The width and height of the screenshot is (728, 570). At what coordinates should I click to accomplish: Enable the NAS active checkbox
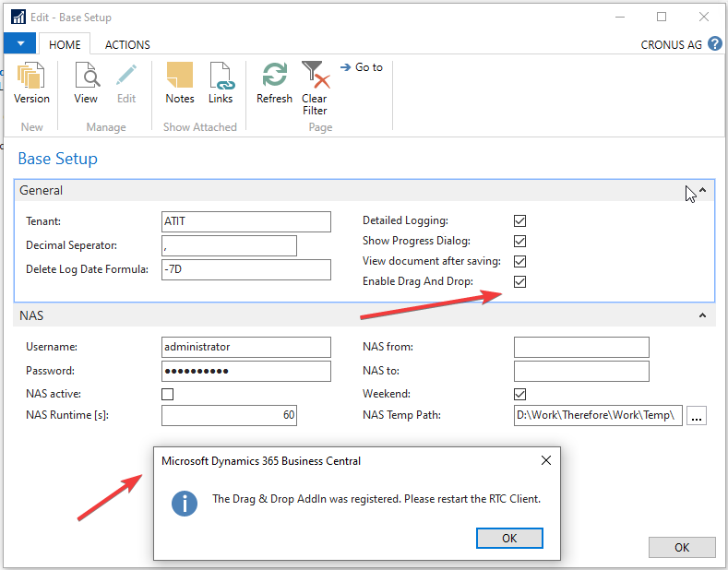click(168, 394)
